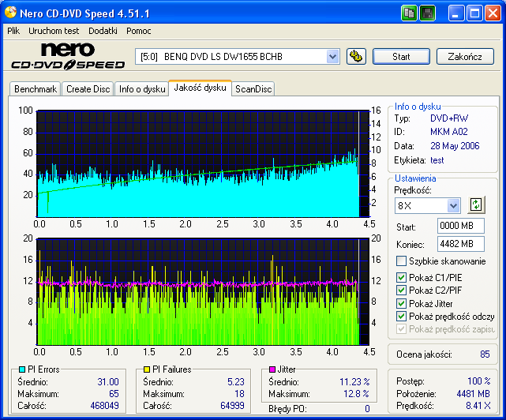Click the Start button
Image resolution: width=506 pixels, height=420 pixels.
pyautogui.click(x=401, y=57)
